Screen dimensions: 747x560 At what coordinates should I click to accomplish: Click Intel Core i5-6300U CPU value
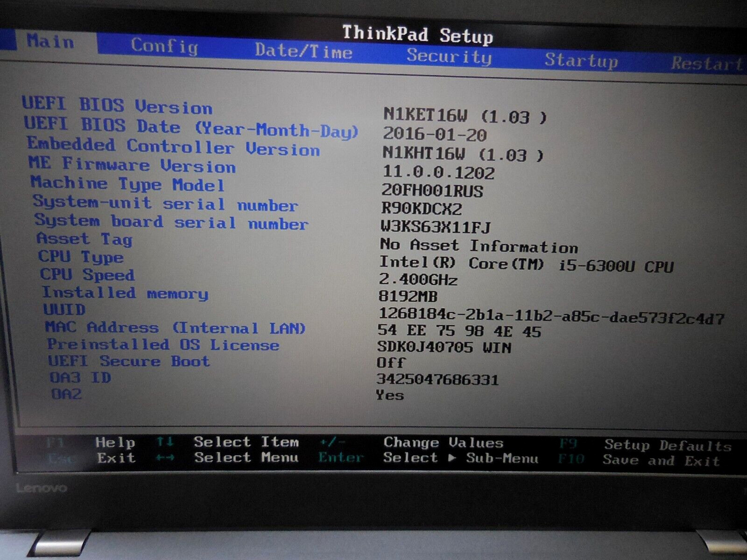pyautogui.click(x=527, y=264)
